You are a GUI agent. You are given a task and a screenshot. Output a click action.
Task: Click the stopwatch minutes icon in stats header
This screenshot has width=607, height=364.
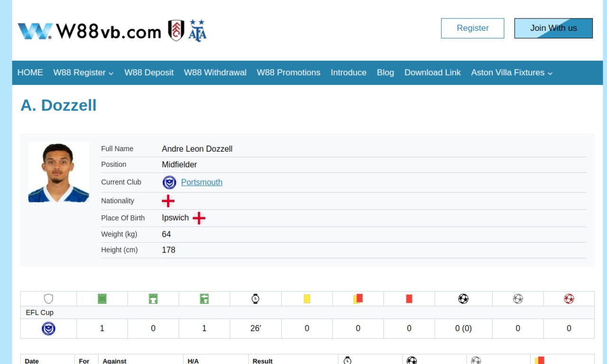[x=256, y=299]
